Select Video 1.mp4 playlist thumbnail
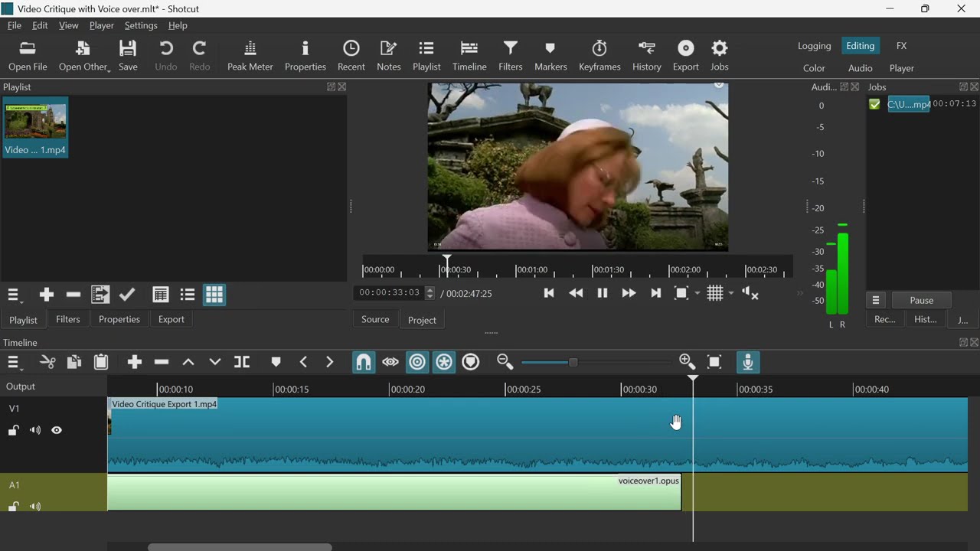This screenshot has width=980, height=551. [x=35, y=127]
